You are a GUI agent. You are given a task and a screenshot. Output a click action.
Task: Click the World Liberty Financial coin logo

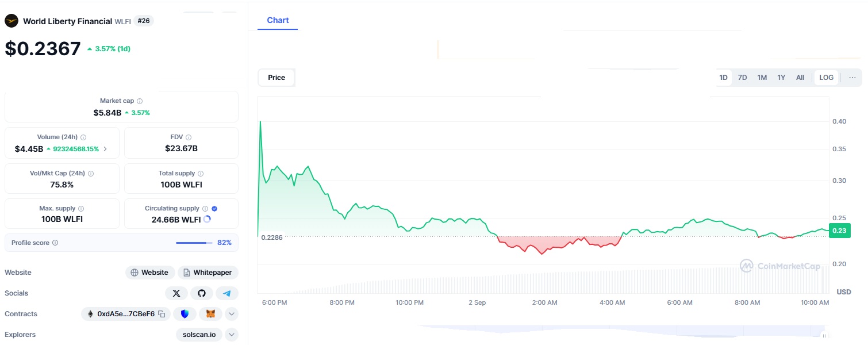click(x=11, y=21)
